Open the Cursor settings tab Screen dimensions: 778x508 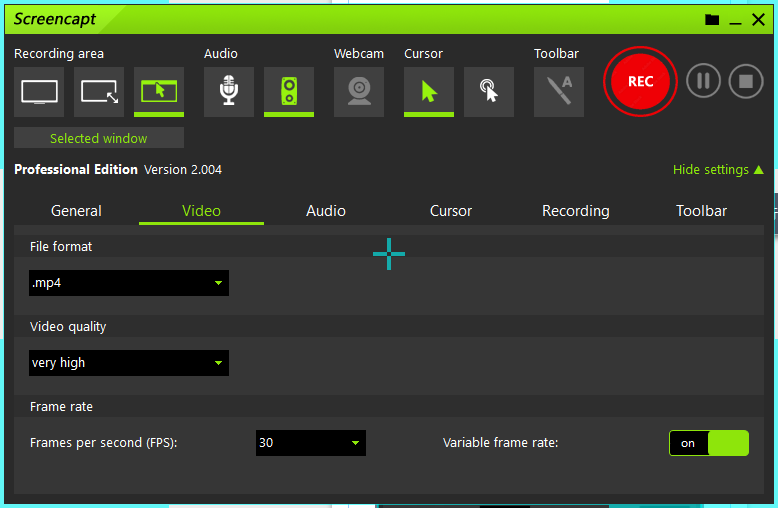[451, 211]
